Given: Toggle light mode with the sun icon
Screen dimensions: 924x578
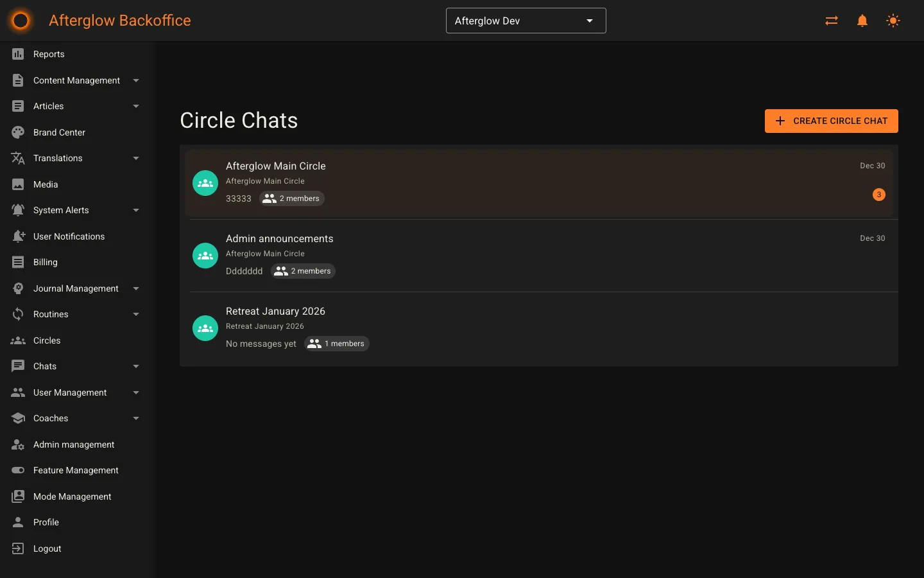Looking at the screenshot, I should coord(893,20).
